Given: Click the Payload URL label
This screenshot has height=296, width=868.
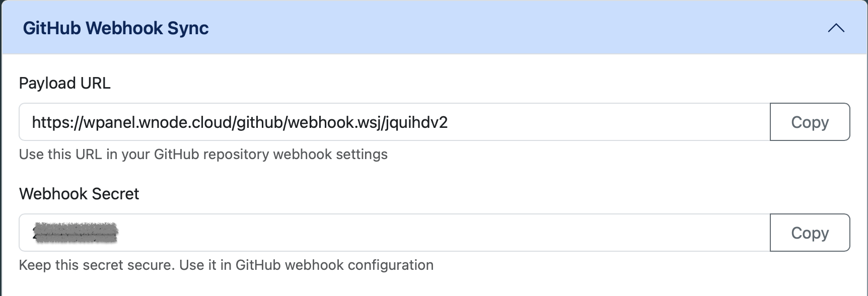Looking at the screenshot, I should tap(64, 83).
